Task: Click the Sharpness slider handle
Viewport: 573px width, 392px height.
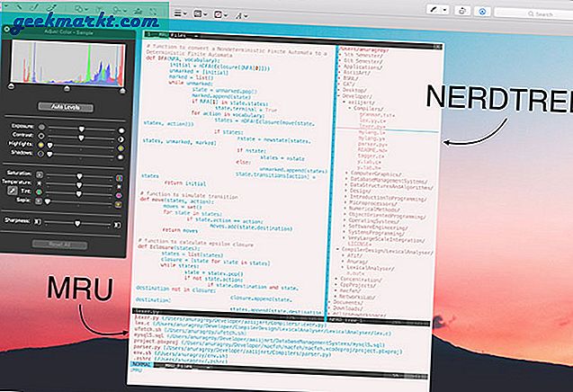Action: coord(77,223)
